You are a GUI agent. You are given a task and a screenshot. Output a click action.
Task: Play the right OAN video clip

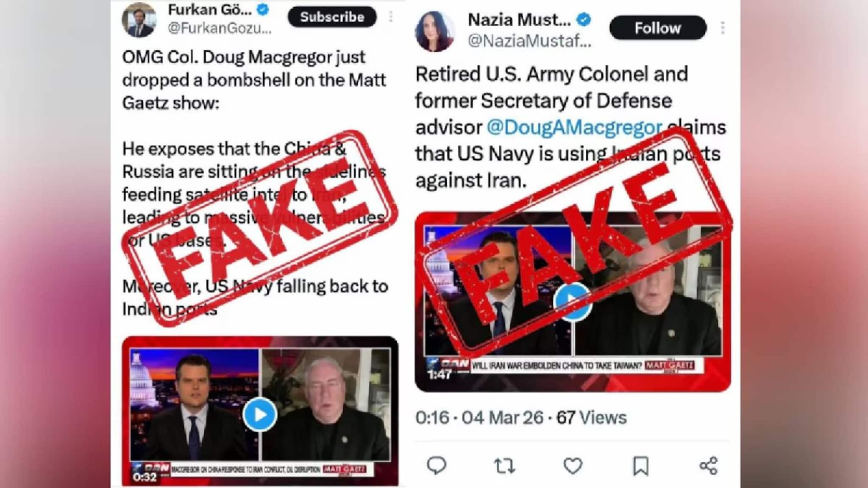click(573, 301)
